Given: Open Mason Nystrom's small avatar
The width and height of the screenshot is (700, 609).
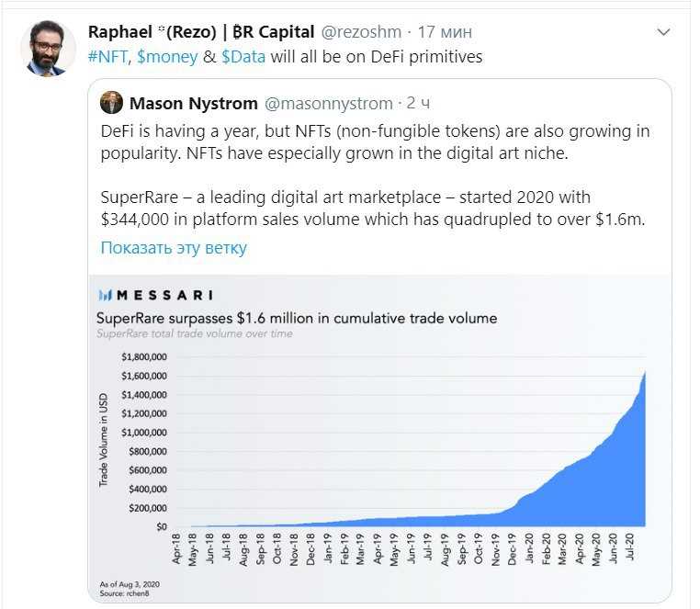Looking at the screenshot, I should pyautogui.click(x=111, y=103).
